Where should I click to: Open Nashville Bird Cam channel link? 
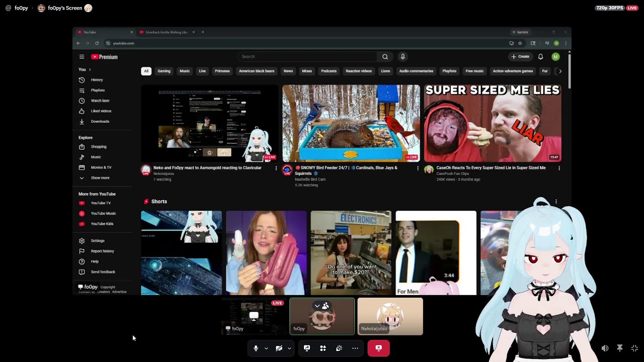point(310,179)
